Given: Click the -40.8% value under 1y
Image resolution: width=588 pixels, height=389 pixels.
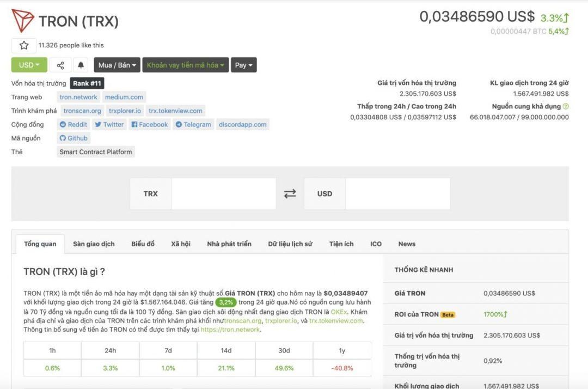Looking at the screenshot, I should 342,368.
